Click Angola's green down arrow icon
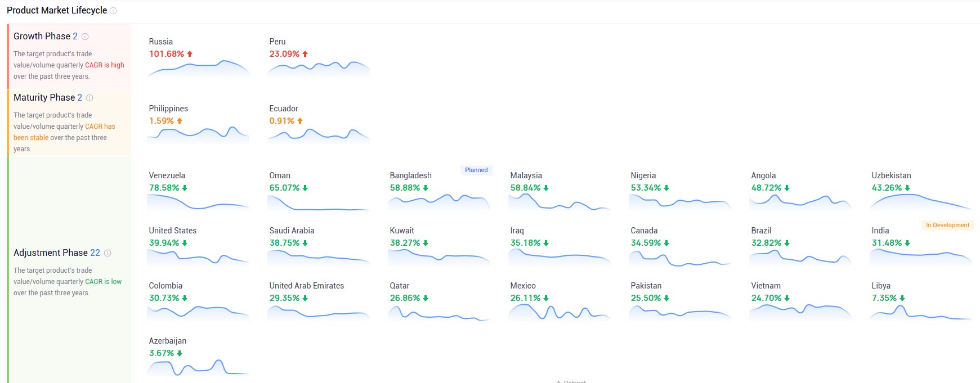This screenshot has width=980, height=383. tap(787, 188)
